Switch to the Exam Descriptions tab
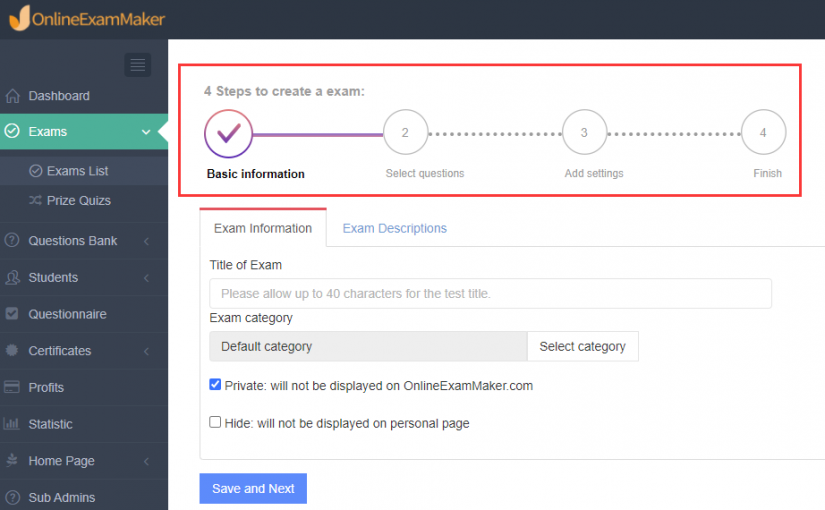Viewport: 825px width, 510px height. click(x=394, y=228)
